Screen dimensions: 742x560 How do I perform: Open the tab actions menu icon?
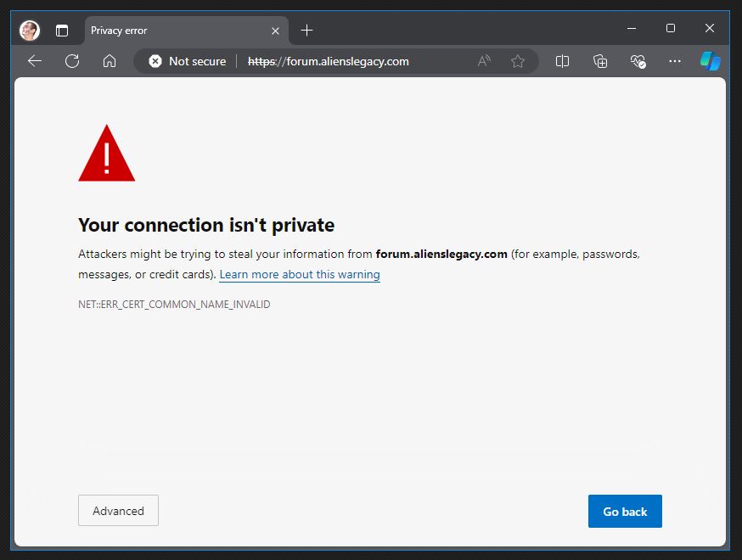62,31
